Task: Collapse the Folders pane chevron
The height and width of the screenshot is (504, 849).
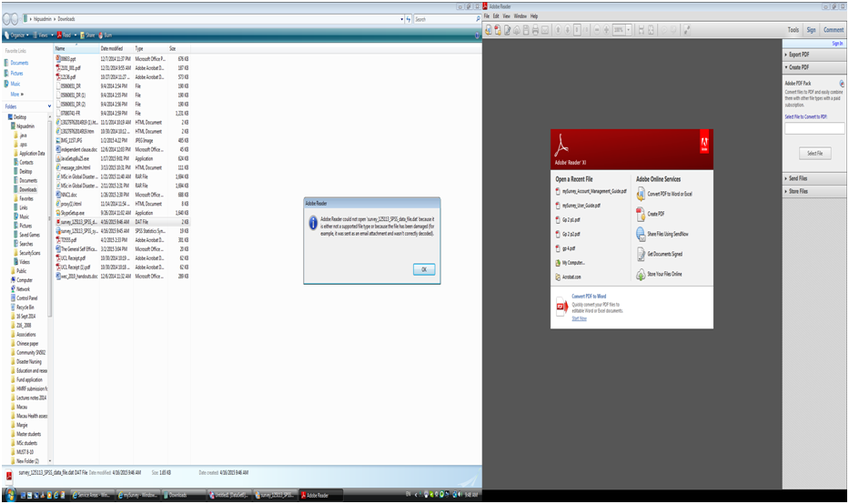Action: (x=49, y=106)
